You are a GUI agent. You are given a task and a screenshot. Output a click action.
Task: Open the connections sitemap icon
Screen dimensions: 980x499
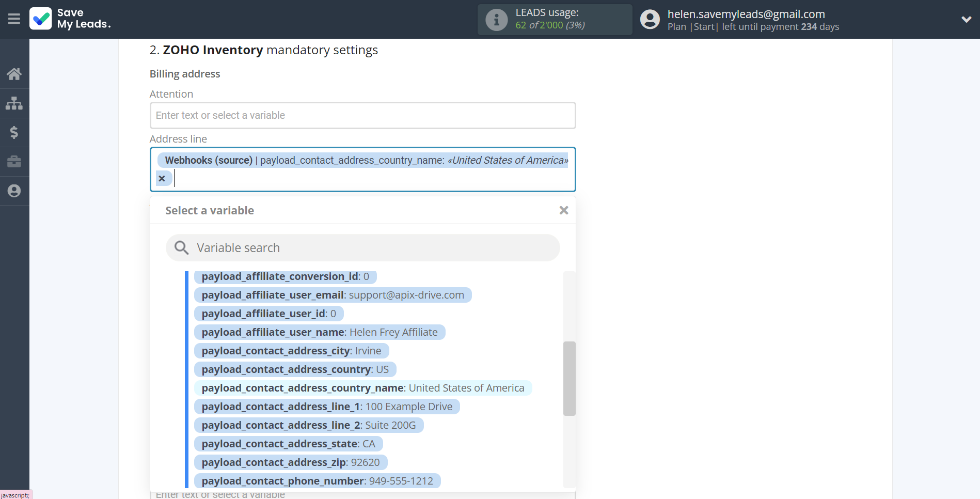[14, 103]
